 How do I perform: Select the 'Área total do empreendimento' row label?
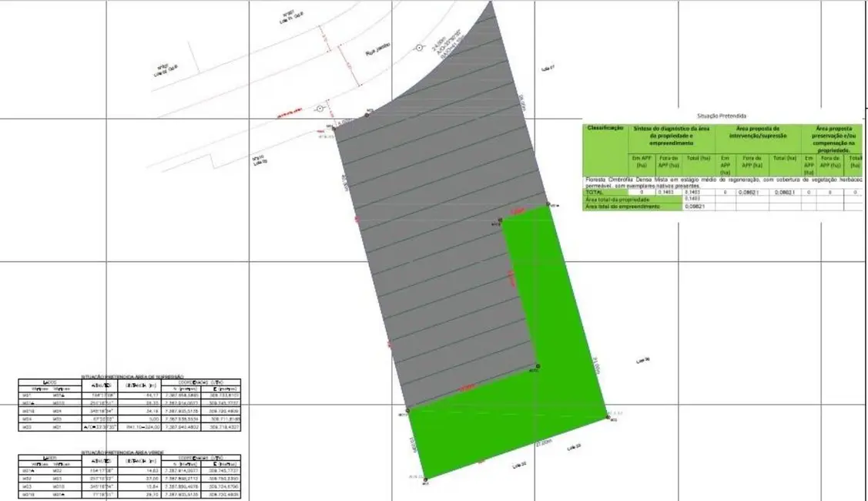point(623,207)
